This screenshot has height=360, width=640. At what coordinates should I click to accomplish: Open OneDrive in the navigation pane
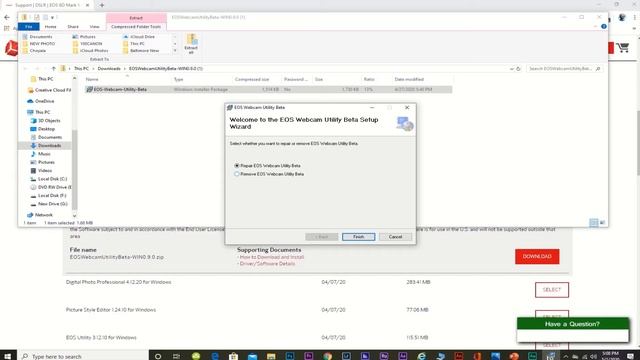[40, 101]
